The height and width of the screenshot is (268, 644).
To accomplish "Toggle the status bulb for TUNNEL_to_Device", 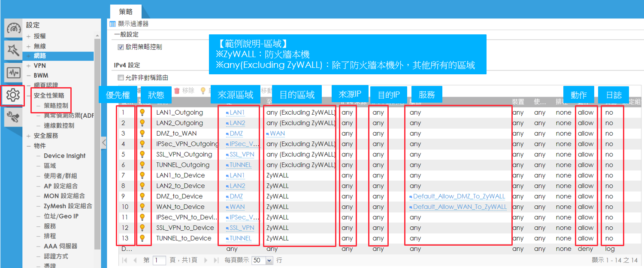I will [x=142, y=238].
